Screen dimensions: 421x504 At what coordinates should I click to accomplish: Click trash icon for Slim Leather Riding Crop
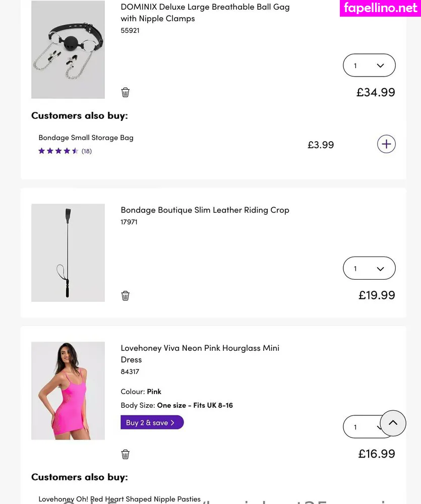tap(126, 296)
